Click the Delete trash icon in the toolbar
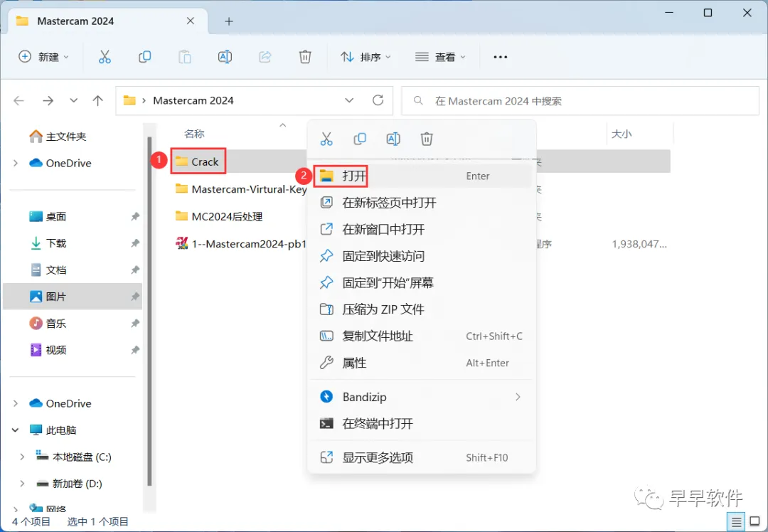 point(305,57)
